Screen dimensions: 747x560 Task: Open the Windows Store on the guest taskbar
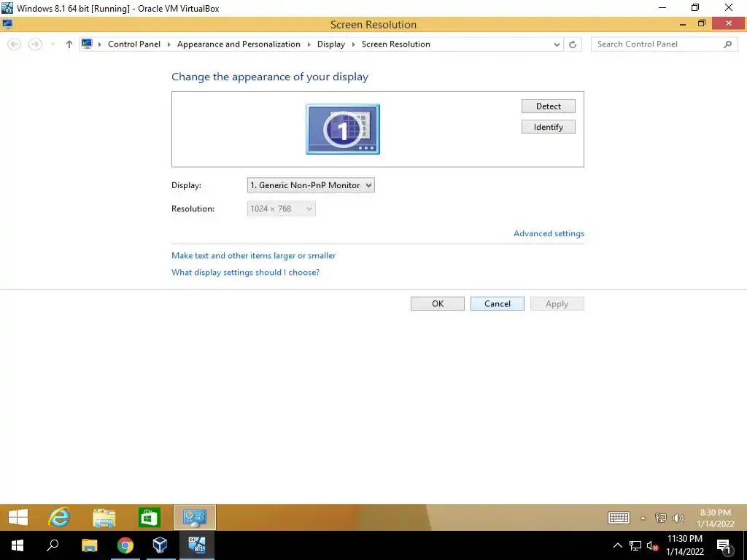(149, 517)
